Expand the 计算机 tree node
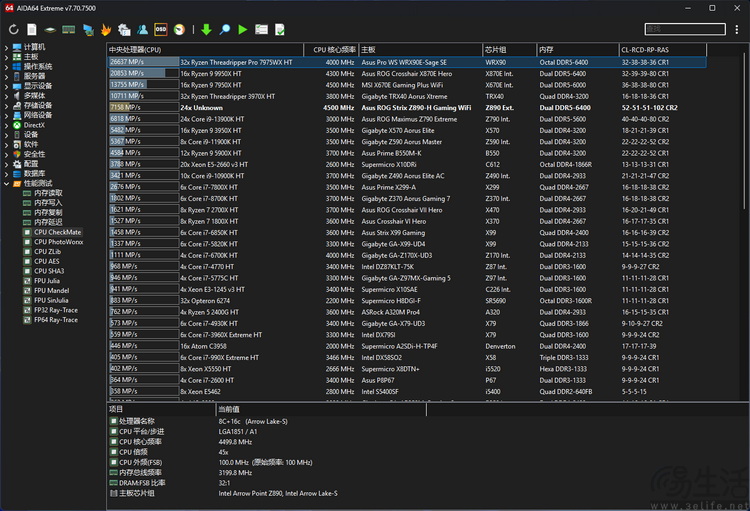This screenshot has height=511, width=750. (6, 47)
